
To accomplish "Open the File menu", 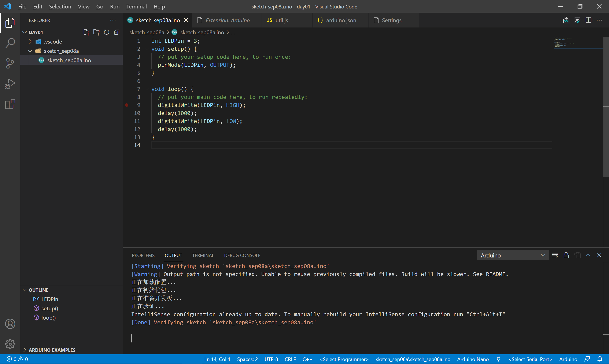I will click(x=22, y=7).
